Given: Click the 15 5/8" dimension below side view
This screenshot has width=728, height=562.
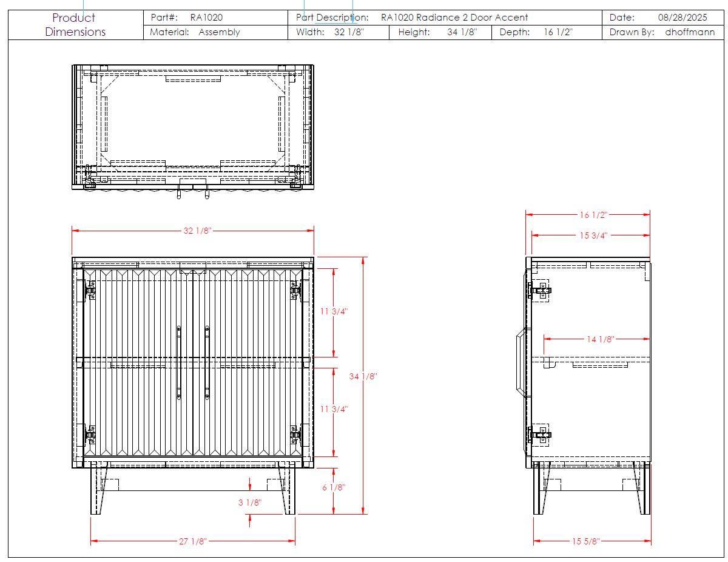Looking at the screenshot, I should [585, 541].
